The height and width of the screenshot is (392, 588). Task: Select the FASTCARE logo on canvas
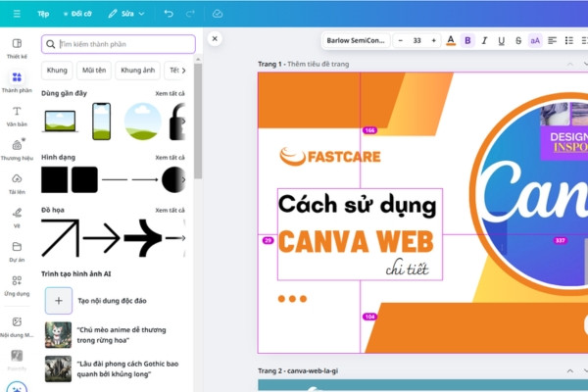330,157
